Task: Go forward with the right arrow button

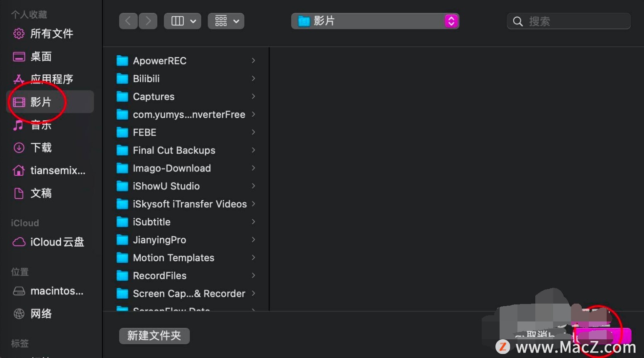Action: pos(148,21)
